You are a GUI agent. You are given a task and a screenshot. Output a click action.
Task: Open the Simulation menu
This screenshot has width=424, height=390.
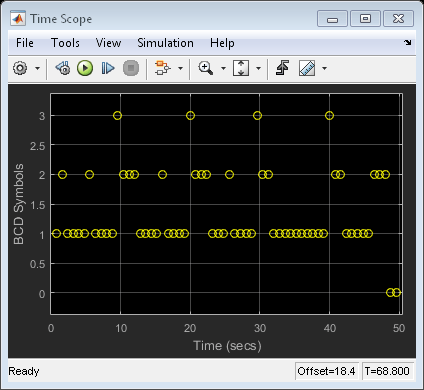(165, 43)
